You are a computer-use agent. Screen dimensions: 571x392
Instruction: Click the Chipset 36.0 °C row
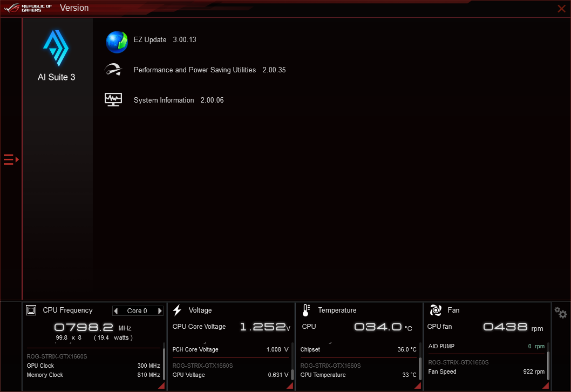[x=358, y=349]
